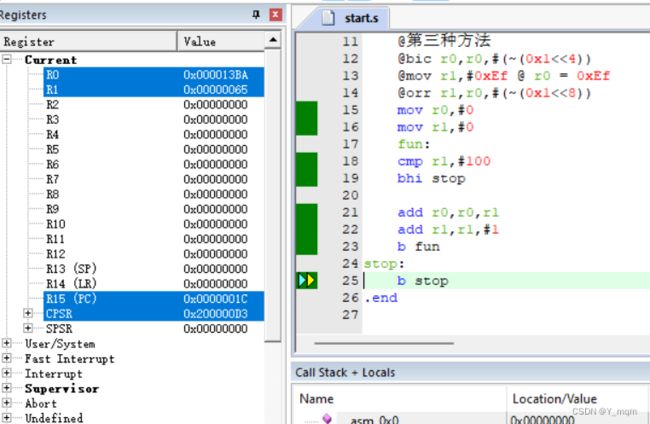Select the R15 (PC) register
The width and height of the screenshot is (650, 424).
click(x=153, y=298)
